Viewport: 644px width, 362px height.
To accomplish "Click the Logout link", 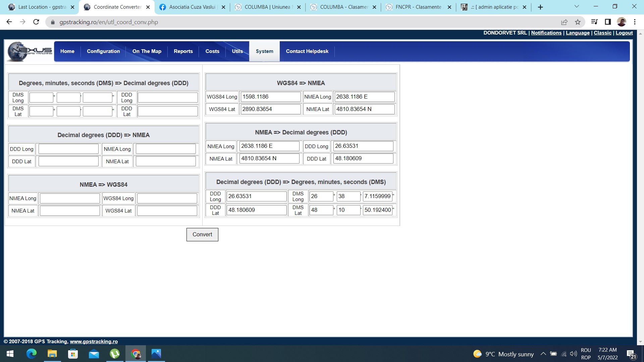I will click(624, 33).
